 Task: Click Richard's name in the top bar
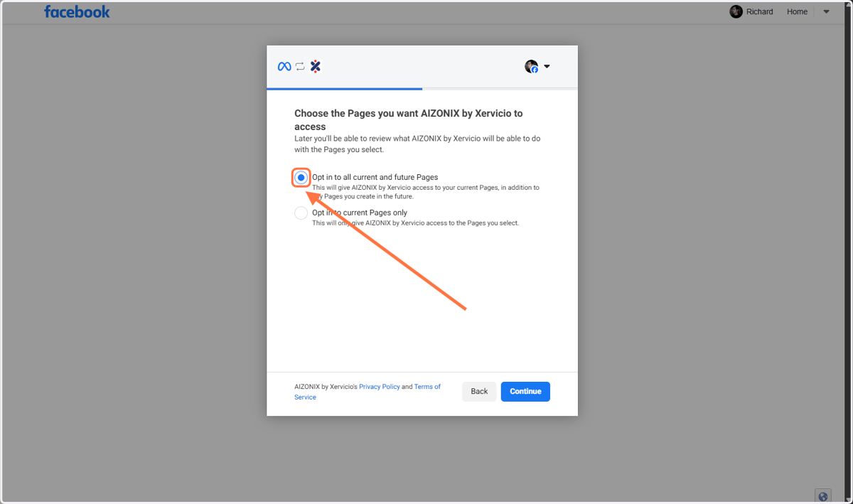pos(760,11)
